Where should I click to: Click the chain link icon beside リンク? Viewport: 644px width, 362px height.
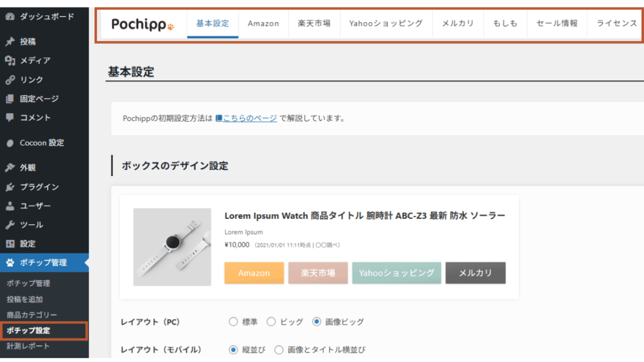[x=10, y=80]
